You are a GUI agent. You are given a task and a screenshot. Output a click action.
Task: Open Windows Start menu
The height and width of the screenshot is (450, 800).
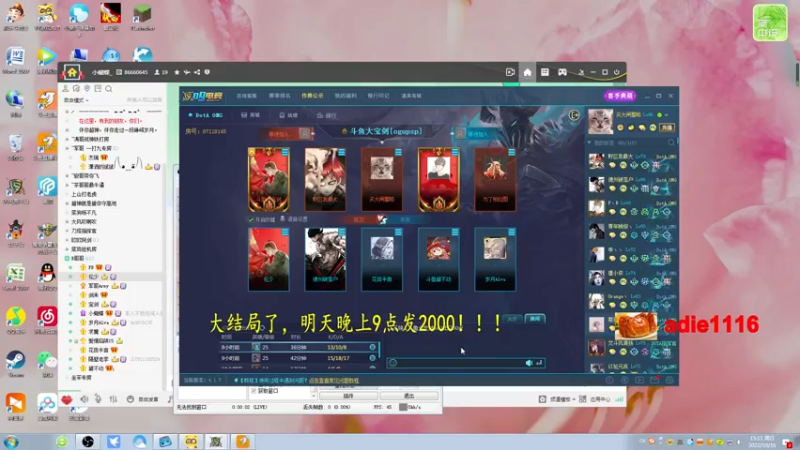click(x=11, y=441)
